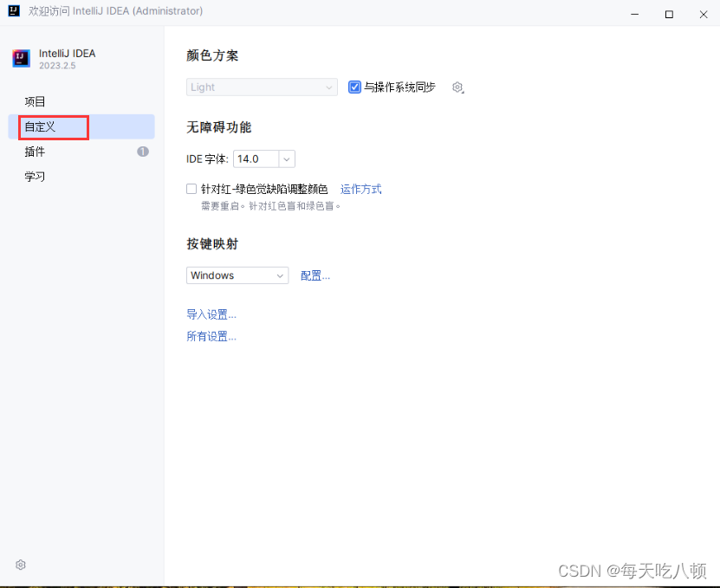Select the 自定义 tab in sidebar
Image resolution: width=720 pixels, height=588 pixels.
coord(81,126)
